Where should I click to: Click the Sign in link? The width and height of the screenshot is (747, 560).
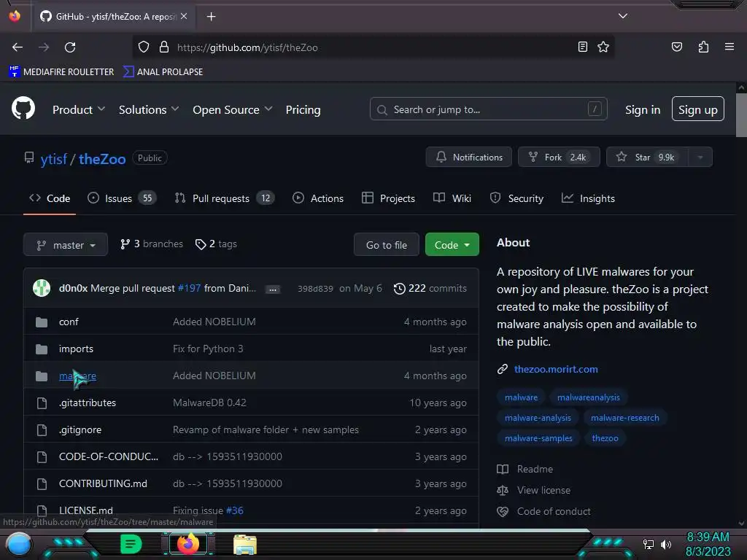click(x=643, y=109)
